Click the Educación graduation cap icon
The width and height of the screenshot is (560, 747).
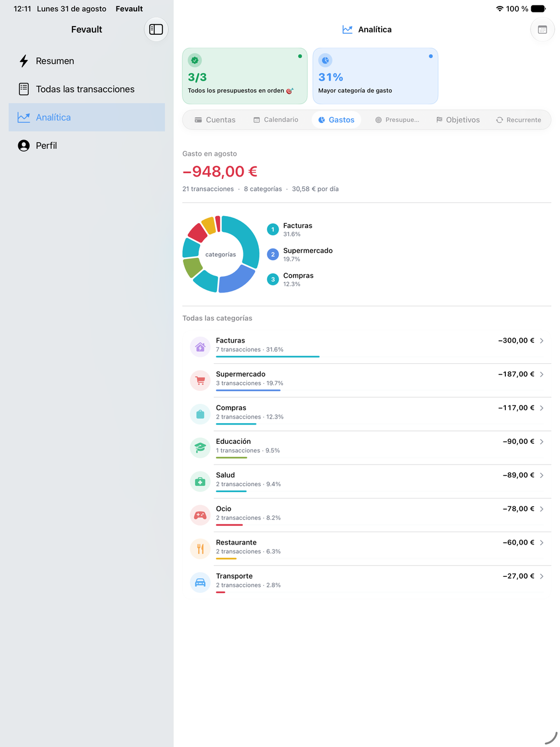(200, 447)
